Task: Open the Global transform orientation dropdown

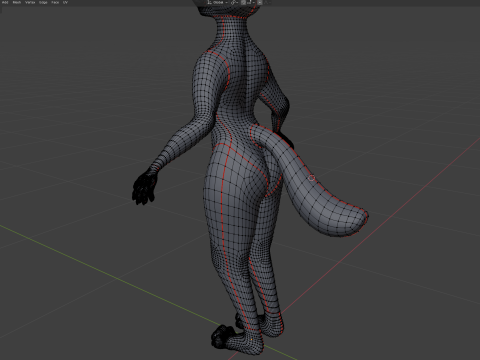Action: click(x=217, y=2)
